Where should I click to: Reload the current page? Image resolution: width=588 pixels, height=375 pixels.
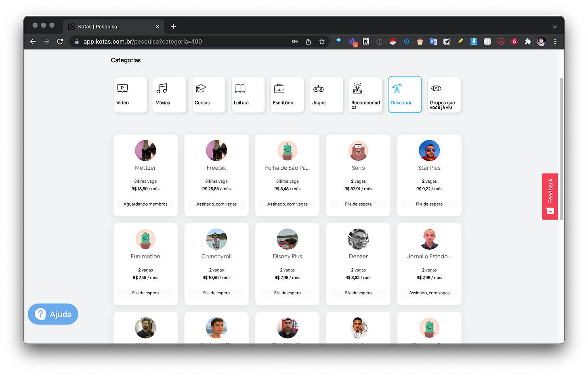60,41
